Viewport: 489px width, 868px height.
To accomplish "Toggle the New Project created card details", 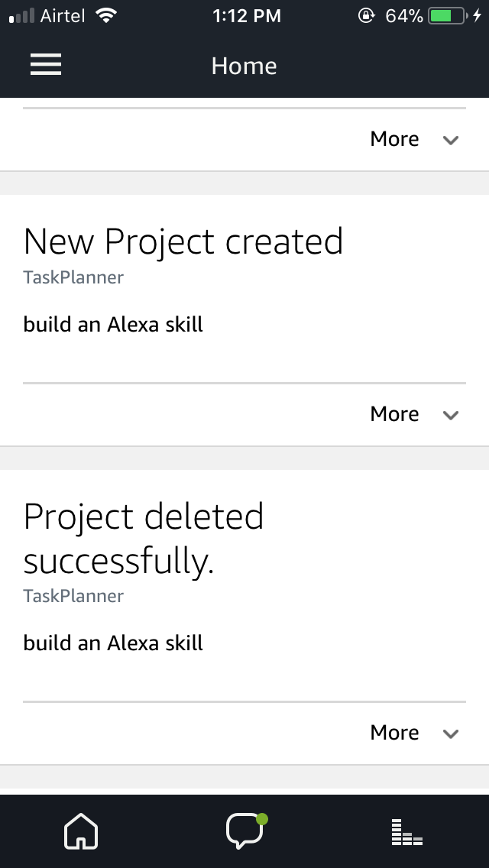I will (x=413, y=414).
